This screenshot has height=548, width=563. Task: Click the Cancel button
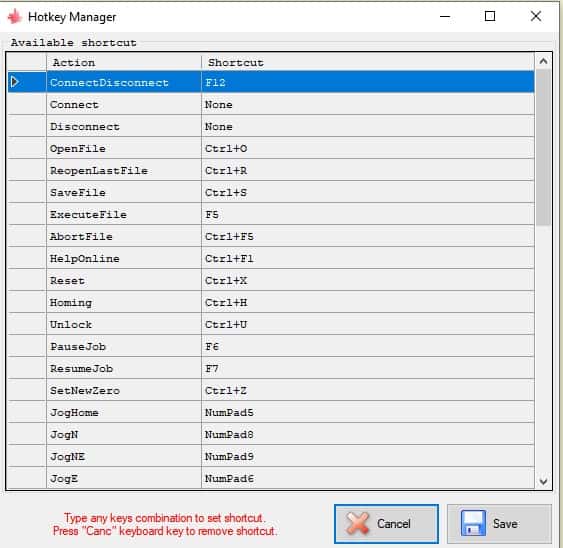click(386, 523)
